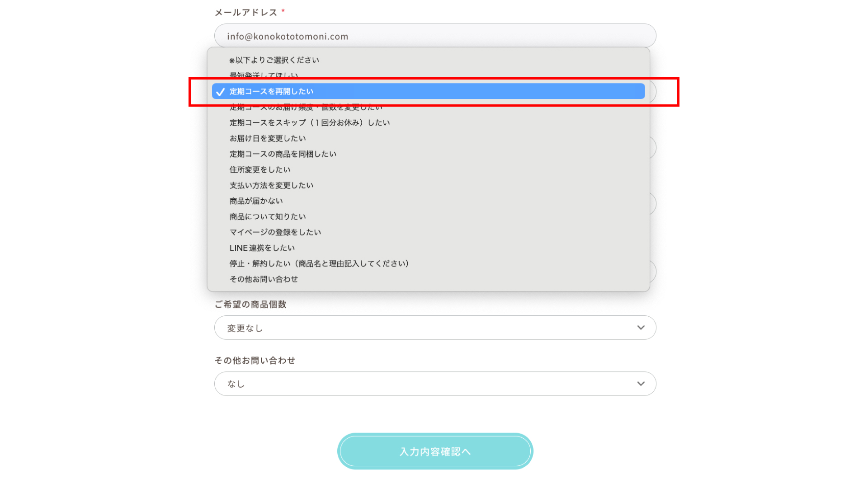The image size is (868, 488).
Task: Choose 定期コースをスキップ（1回分お休み）したい
Action: [428, 123]
